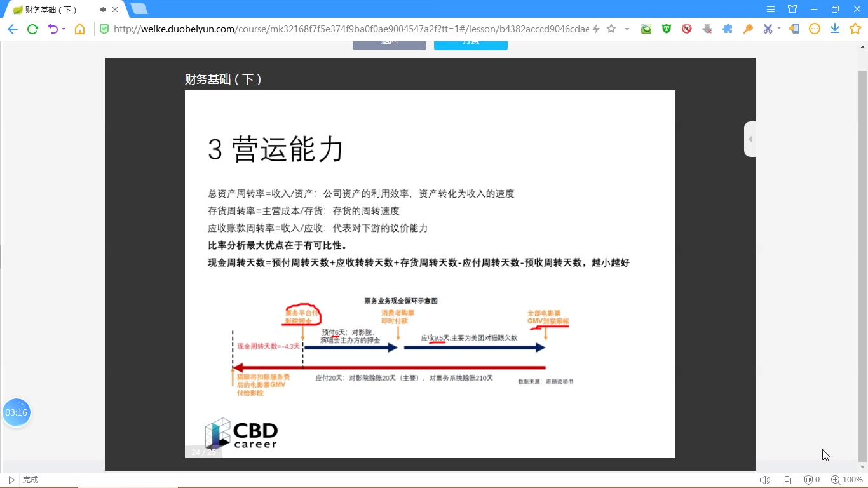The height and width of the screenshot is (488, 868).
Task: Click the lightning speed-mode icon
Action: click(x=596, y=29)
